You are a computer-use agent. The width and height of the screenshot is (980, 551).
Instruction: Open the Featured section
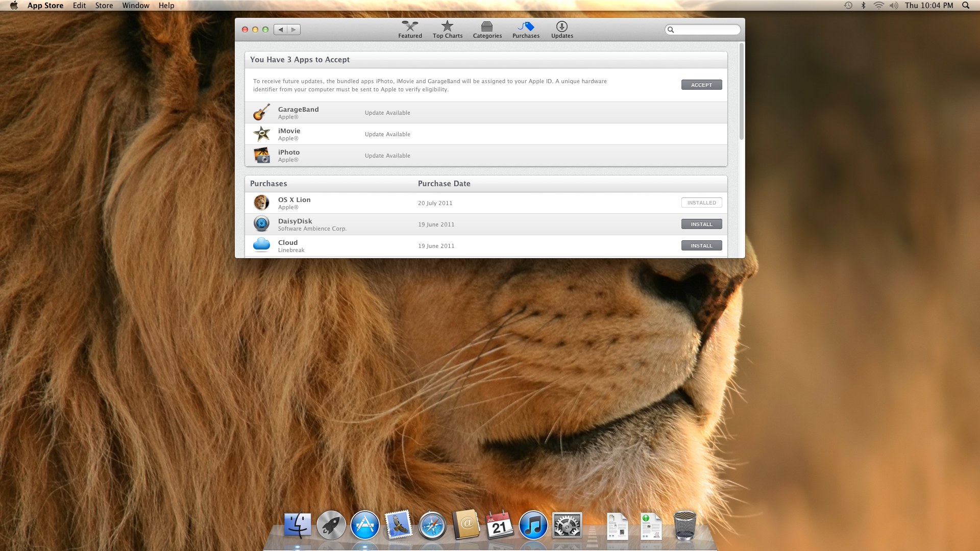click(x=410, y=30)
